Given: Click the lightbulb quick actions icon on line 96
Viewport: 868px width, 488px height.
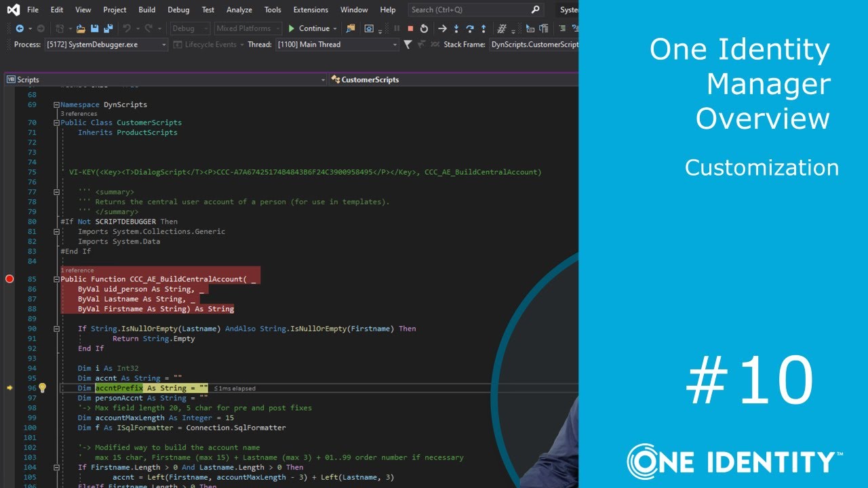Looking at the screenshot, I should [42, 388].
